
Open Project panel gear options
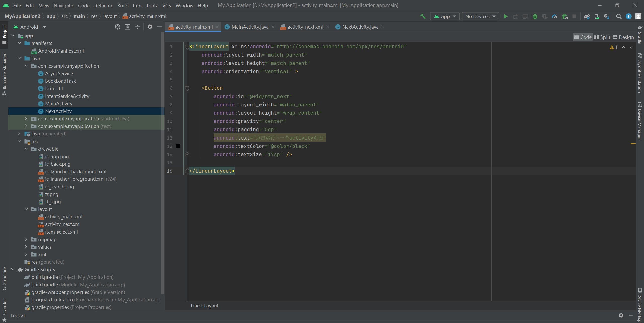click(x=150, y=27)
